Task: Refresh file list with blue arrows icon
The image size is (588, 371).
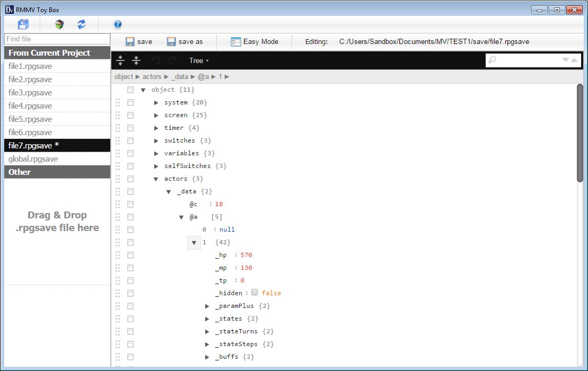Action: 81,24
